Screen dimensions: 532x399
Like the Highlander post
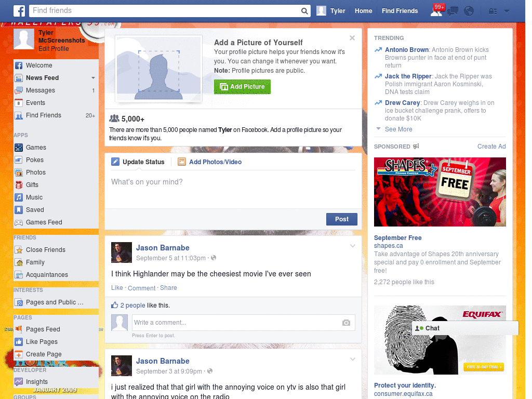tap(117, 288)
